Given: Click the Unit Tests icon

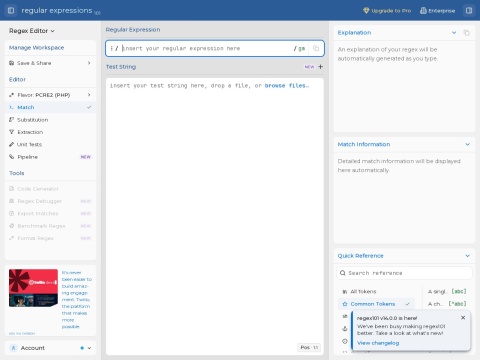Looking at the screenshot, I should click(11, 144).
